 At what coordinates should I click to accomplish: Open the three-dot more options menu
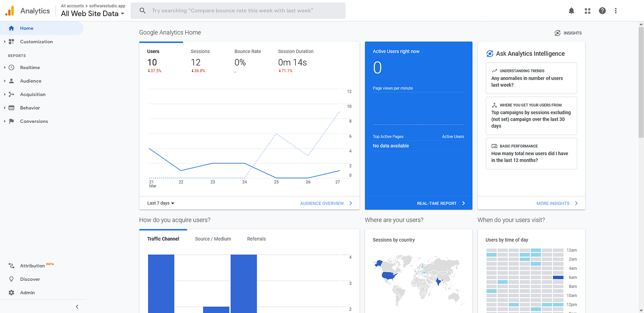tap(616, 11)
